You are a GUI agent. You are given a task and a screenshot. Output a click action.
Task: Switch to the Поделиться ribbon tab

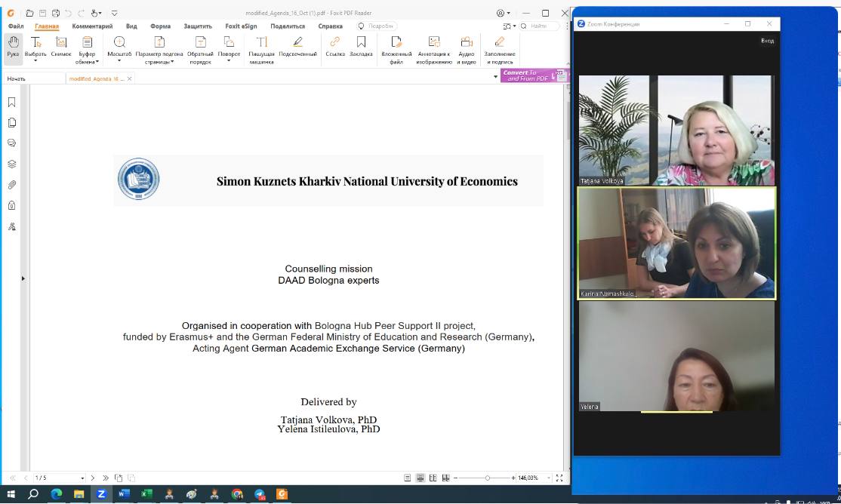[288, 26]
